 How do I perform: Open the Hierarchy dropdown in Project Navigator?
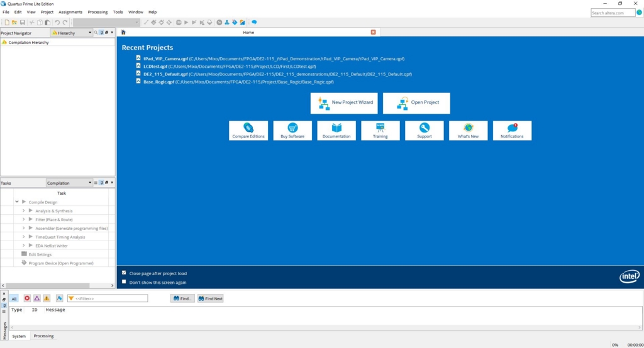point(71,33)
